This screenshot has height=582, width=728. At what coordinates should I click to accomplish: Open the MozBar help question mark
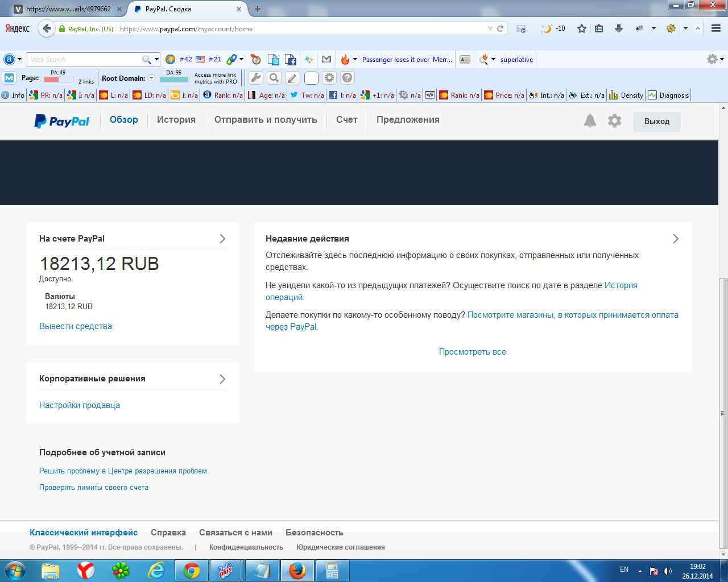[348, 78]
